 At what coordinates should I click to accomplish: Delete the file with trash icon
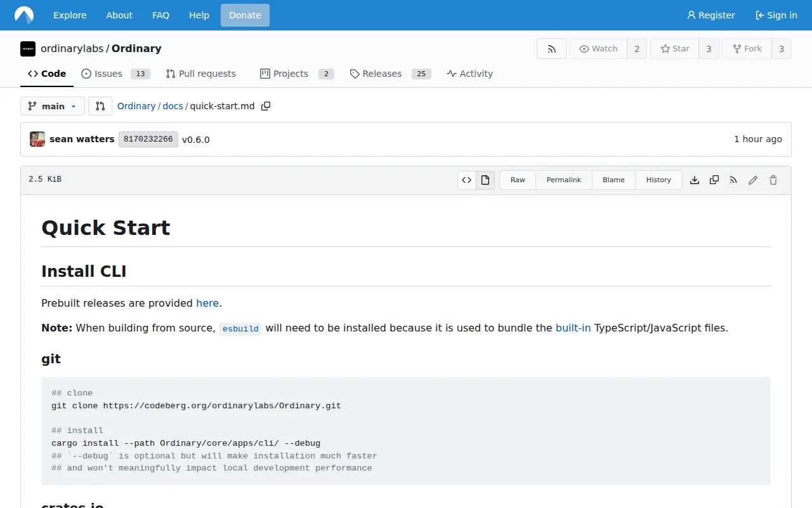(x=773, y=180)
